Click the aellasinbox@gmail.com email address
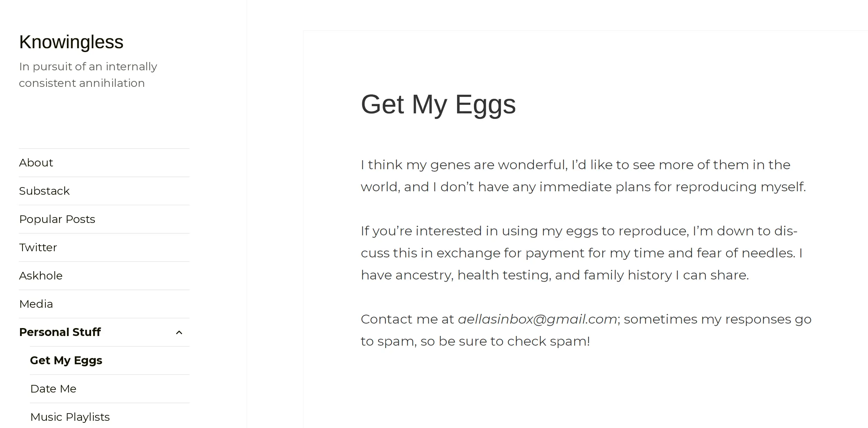This screenshot has width=868, height=428. point(537,319)
